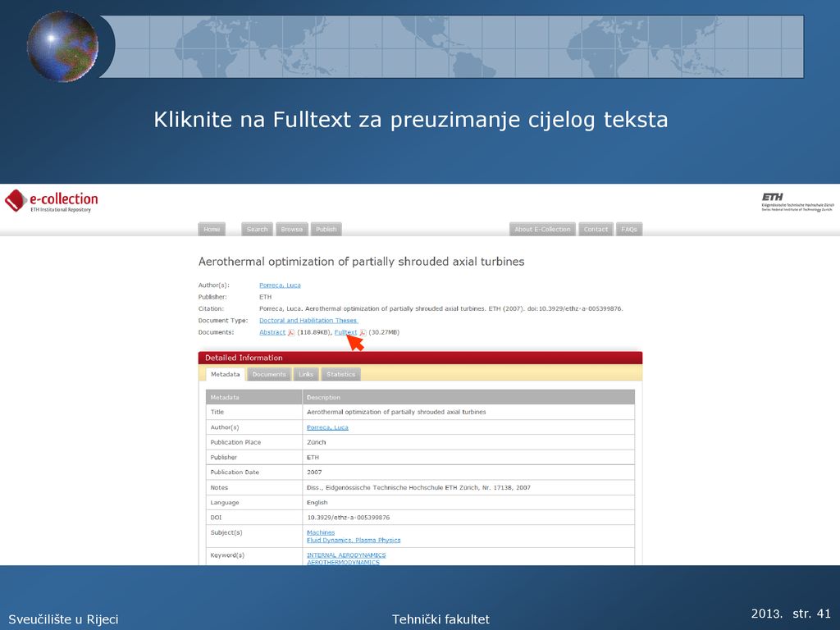Open the Search navigation button
Image resolution: width=840 pixels, height=630 pixels.
pos(257,230)
